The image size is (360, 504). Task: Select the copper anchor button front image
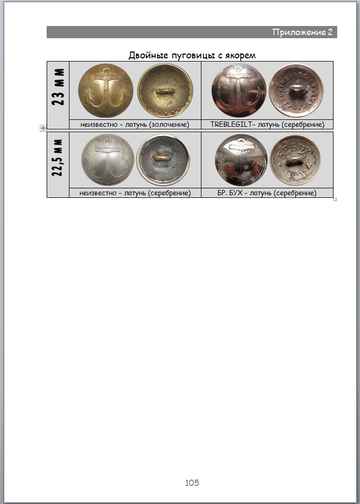[239, 91]
